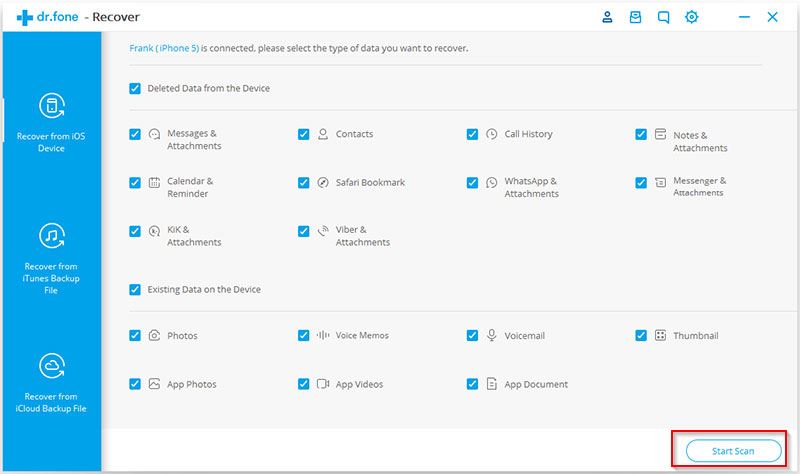Toggle the Thumbnail checkbox
The width and height of the screenshot is (800, 474).
coord(641,335)
